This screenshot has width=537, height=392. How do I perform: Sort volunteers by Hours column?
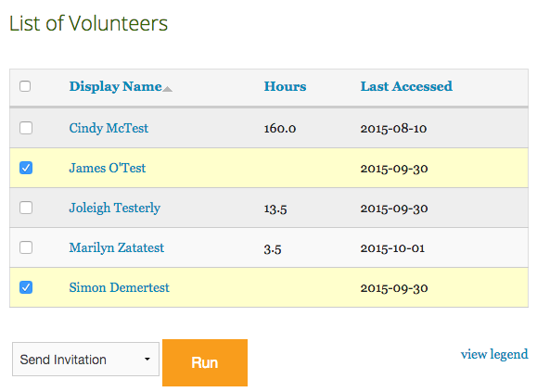click(285, 86)
